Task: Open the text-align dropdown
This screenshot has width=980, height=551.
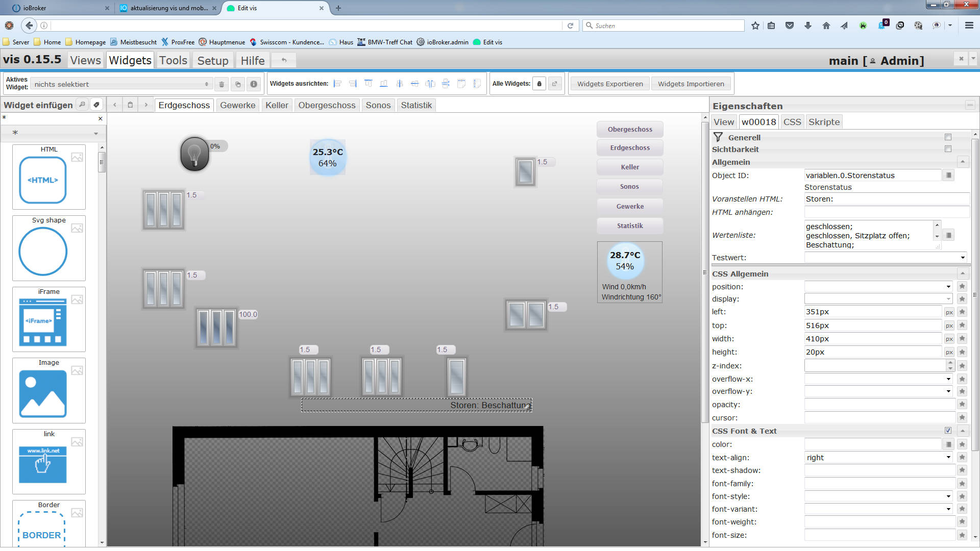Action: coord(879,458)
